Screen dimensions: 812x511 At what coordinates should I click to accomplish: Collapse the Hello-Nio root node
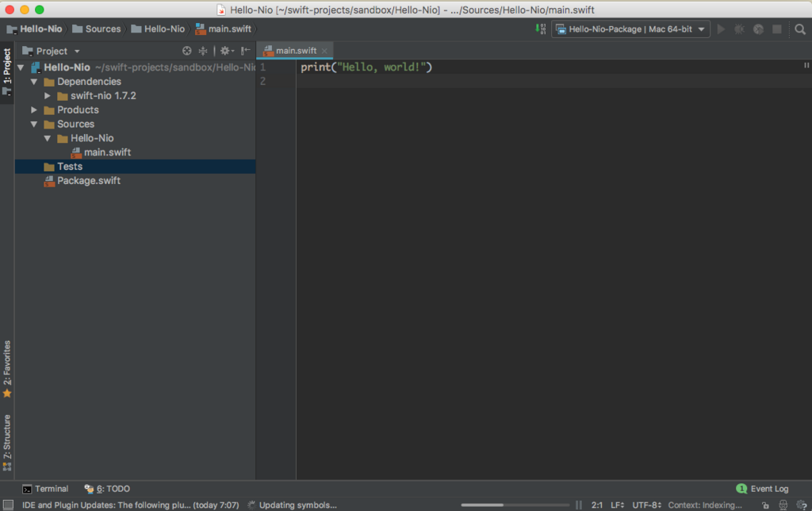coord(21,67)
